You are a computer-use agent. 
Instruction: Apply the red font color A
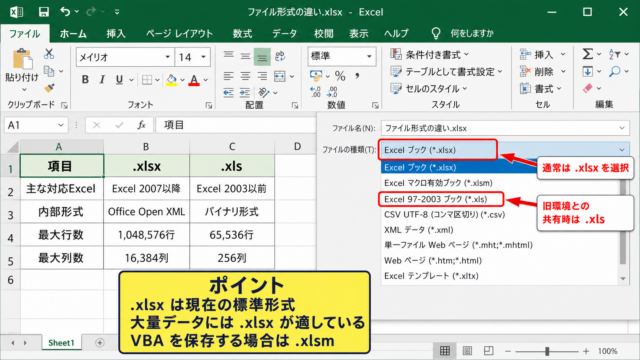click(194, 80)
